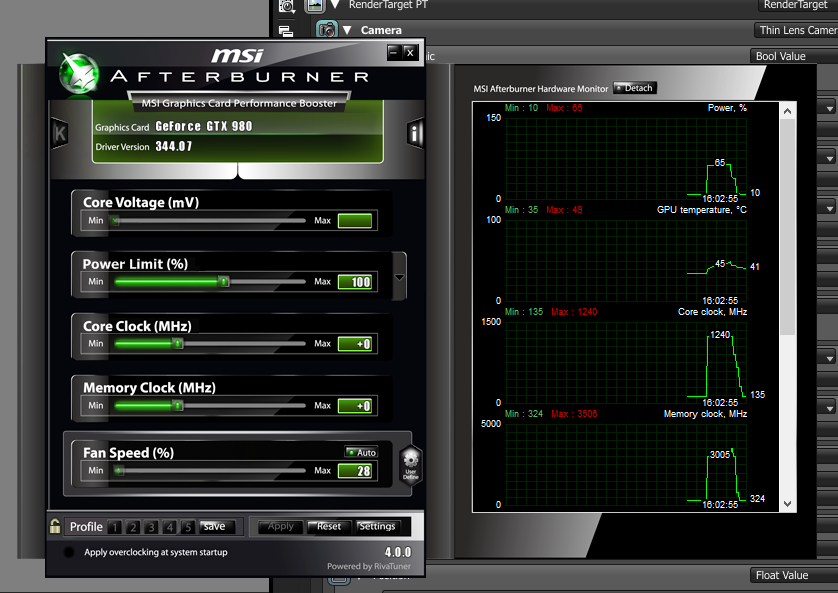Click the Core Clock offset field +0

(355, 344)
